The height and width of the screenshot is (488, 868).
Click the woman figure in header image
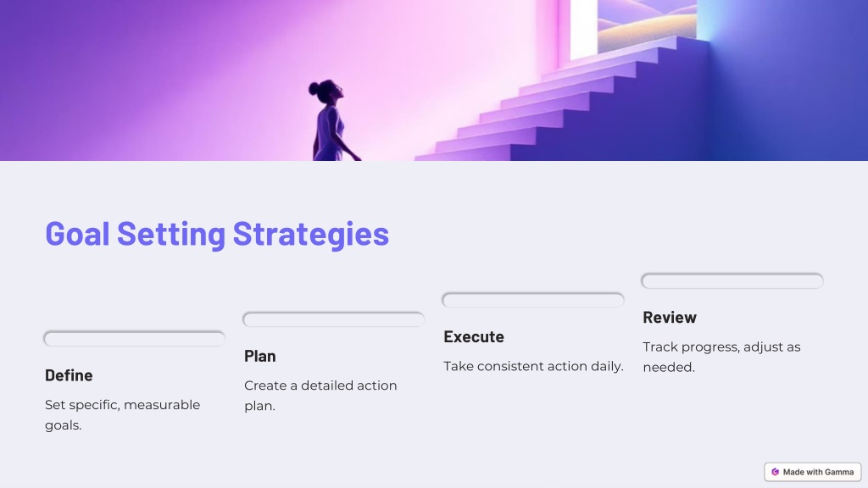click(333, 122)
